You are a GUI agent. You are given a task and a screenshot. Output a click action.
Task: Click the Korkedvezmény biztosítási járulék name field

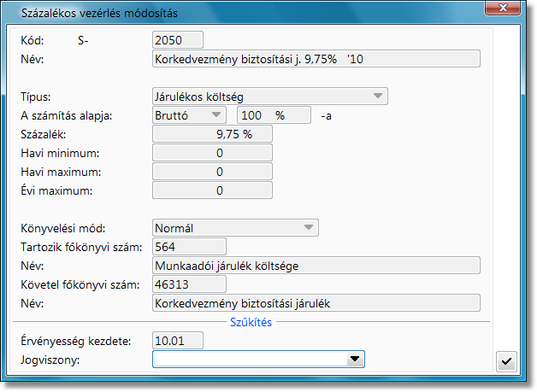pos(316,303)
